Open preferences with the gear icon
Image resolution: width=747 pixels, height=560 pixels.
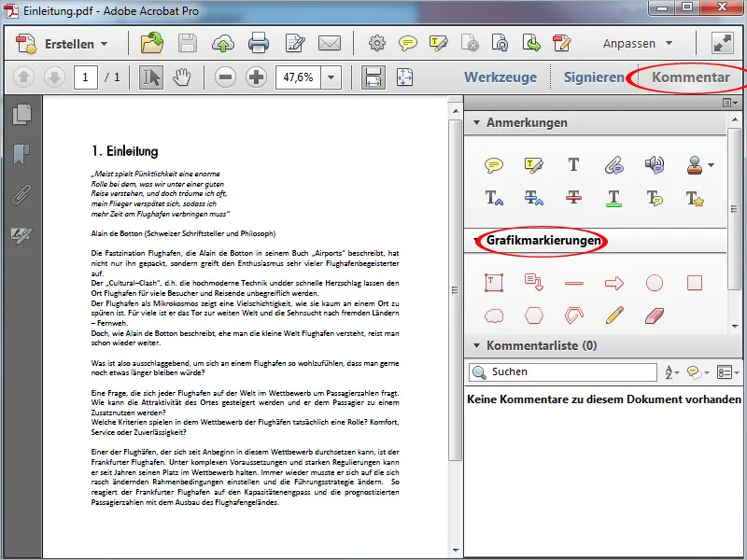pos(377,43)
